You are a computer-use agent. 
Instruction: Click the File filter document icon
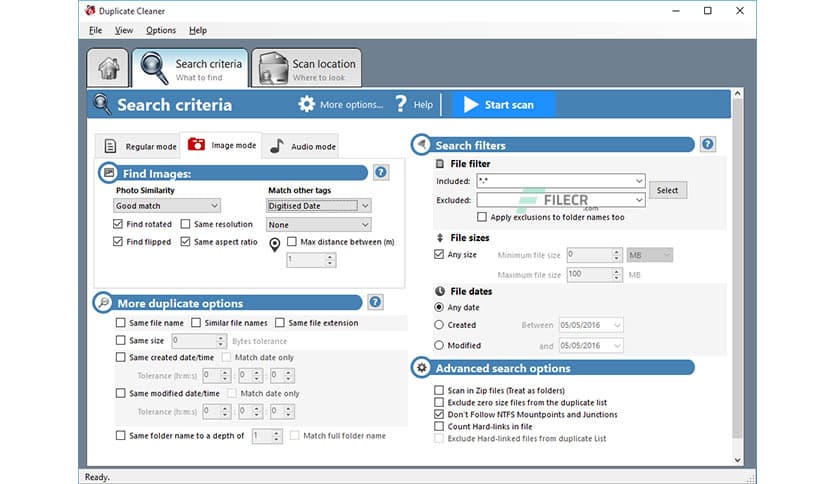coord(440,164)
